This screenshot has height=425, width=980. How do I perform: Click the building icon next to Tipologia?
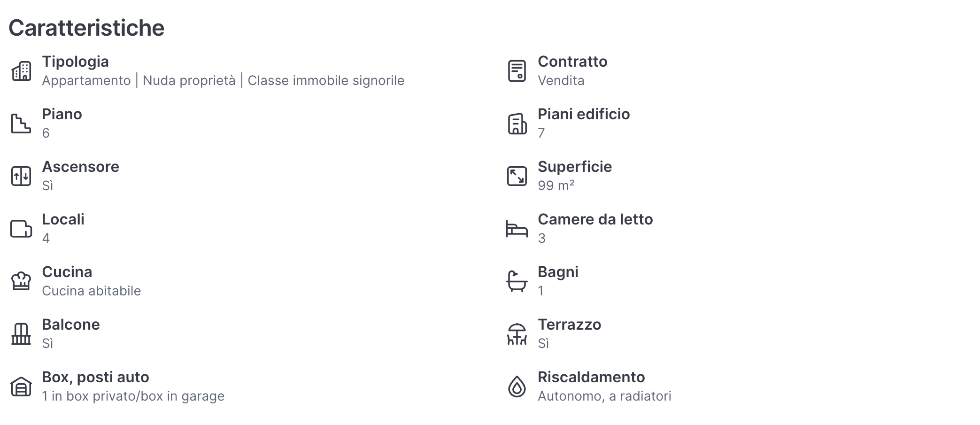[x=21, y=71]
